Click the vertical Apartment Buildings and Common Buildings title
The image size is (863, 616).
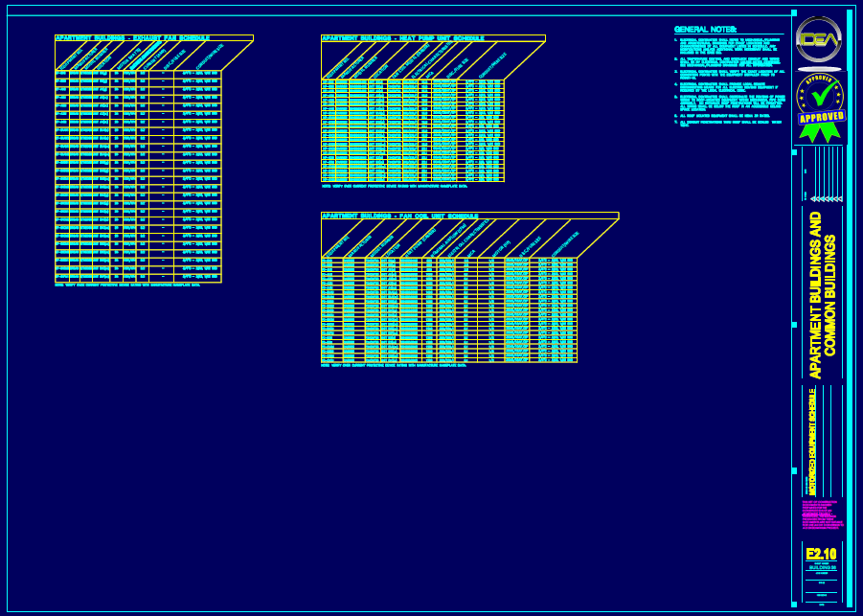(823, 295)
